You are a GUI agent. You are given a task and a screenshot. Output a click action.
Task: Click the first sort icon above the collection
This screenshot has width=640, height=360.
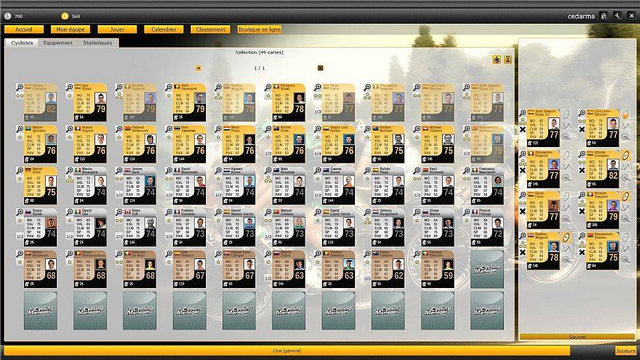496,60
